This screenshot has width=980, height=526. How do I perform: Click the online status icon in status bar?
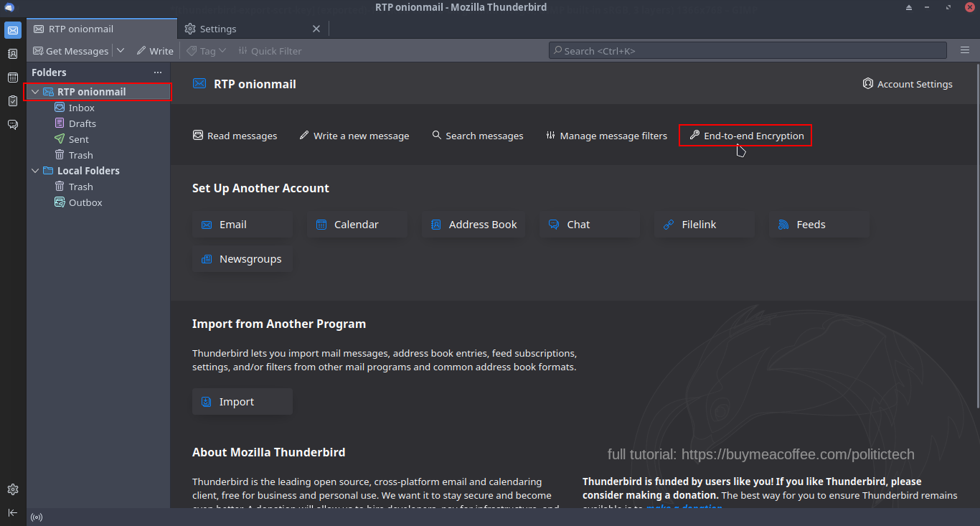[x=37, y=517]
